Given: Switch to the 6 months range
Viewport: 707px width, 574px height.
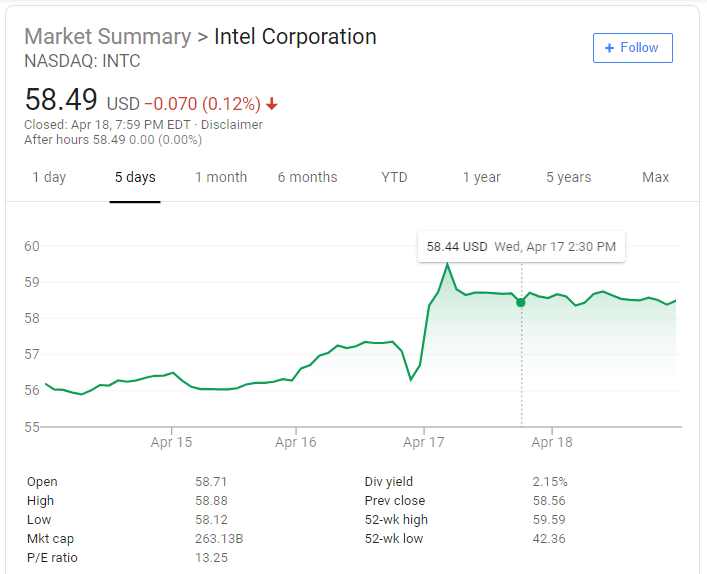Looking at the screenshot, I should click(307, 177).
